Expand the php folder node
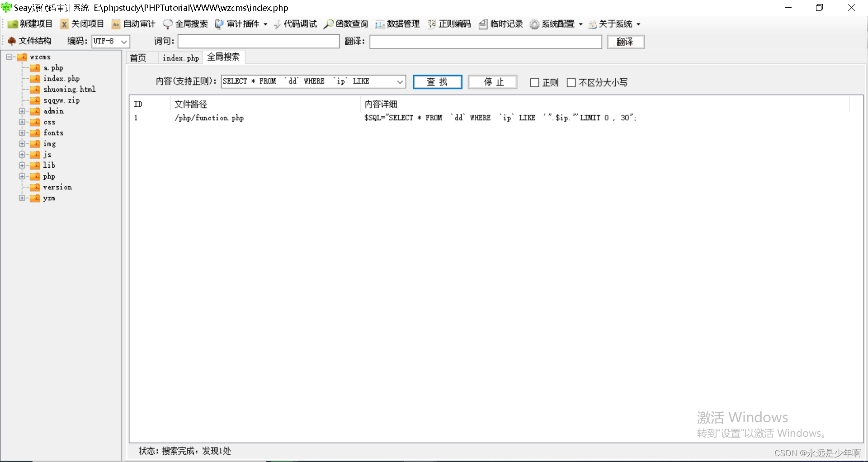868x462 pixels. 22,176
